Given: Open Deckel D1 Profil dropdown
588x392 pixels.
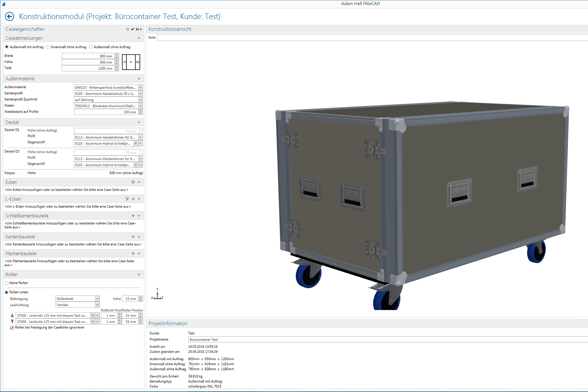Looking at the screenshot, I should point(140,137).
